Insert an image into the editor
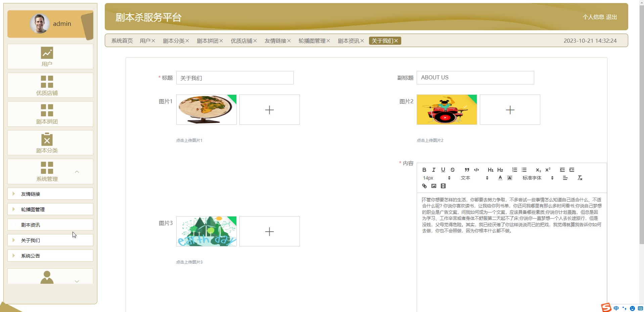 pos(433,186)
